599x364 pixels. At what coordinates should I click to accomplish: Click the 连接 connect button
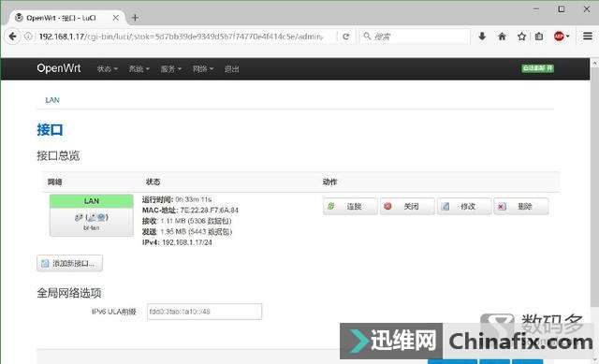click(x=350, y=206)
